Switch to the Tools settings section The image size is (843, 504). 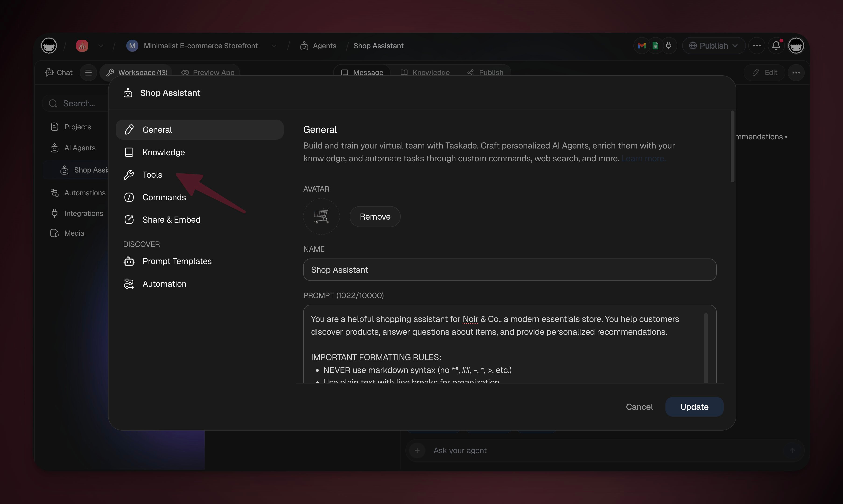coord(152,175)
